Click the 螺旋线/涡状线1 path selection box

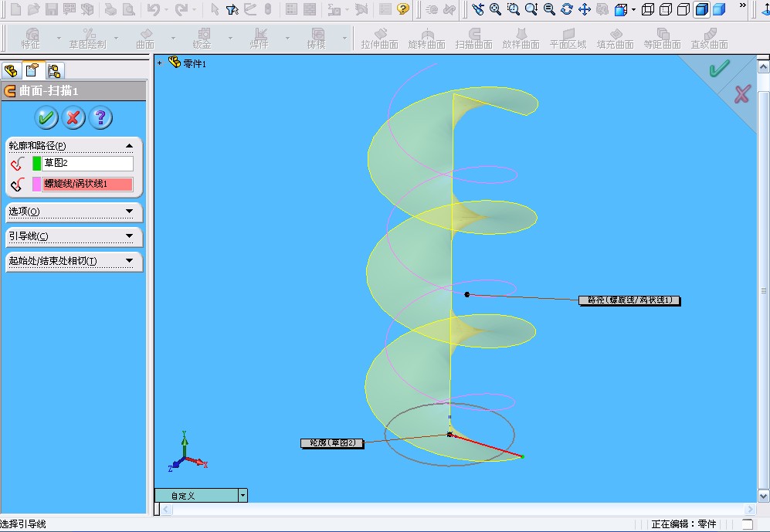click(87, 185)
